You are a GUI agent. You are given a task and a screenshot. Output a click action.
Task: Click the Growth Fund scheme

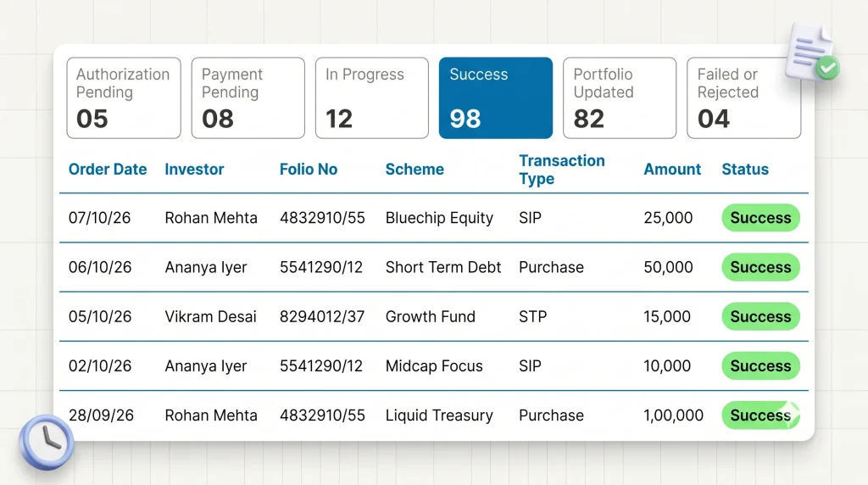[430, 316]
